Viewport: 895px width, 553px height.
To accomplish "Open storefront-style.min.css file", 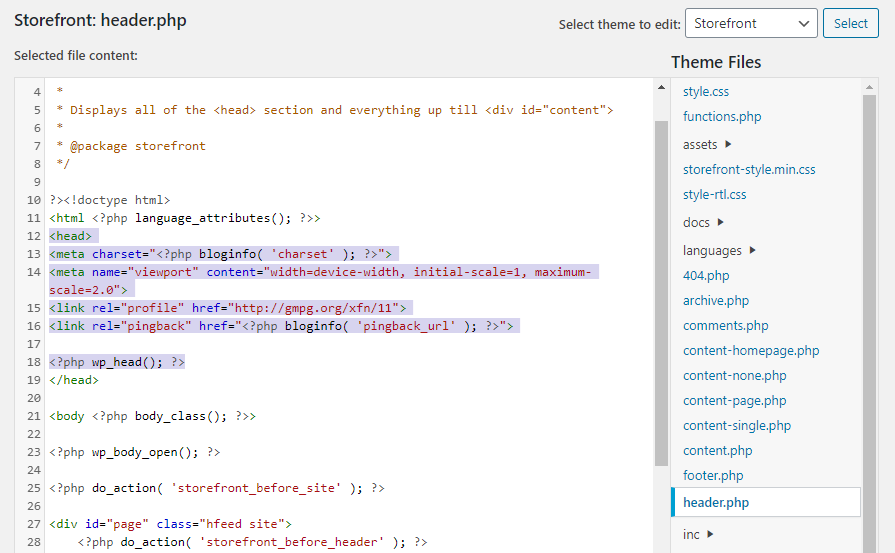I will point(749,169).
